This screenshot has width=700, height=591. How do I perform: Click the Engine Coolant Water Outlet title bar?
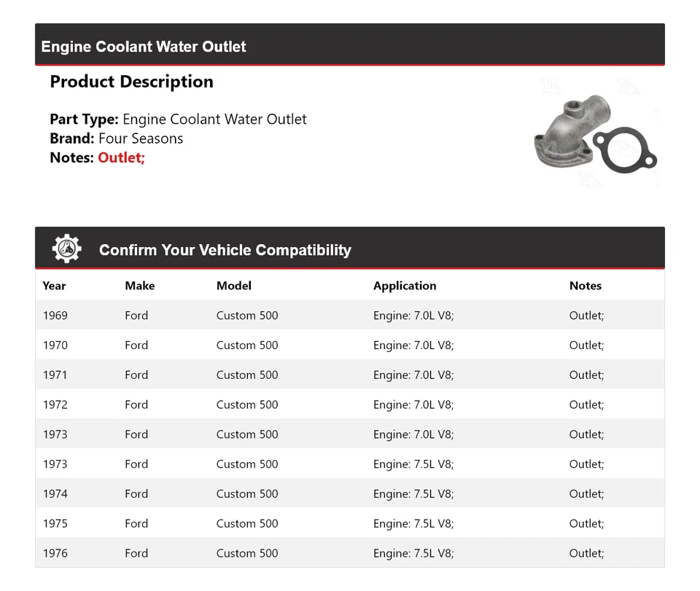pyautogui.click(x=144, y=47)
